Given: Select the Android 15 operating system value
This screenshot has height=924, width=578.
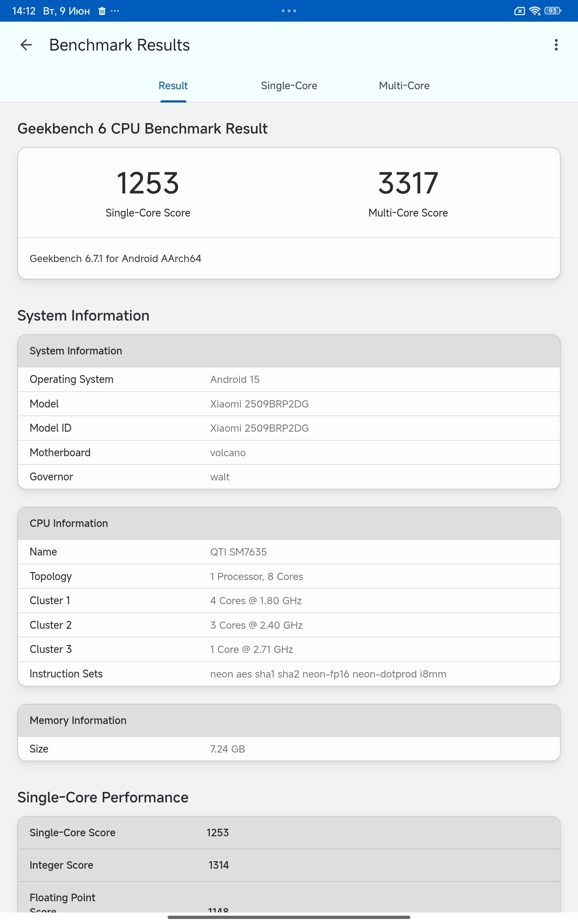Looking at the screenshot, I should point(235,380).
